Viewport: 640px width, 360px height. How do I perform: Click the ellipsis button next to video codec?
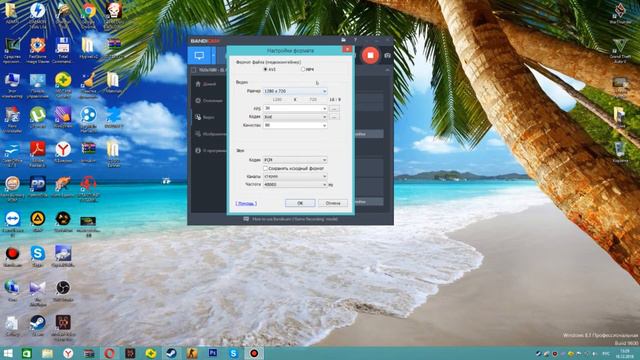click(x=334, y=117)
